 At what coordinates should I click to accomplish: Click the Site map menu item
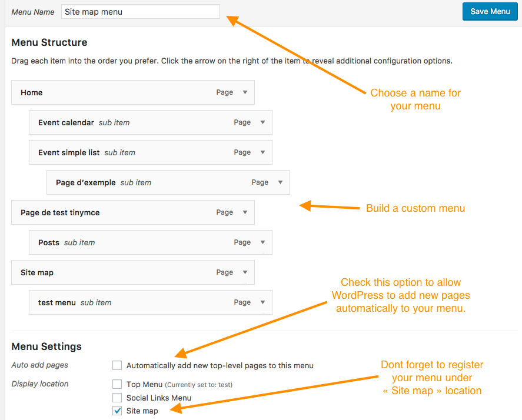click(x=118, y=272)
